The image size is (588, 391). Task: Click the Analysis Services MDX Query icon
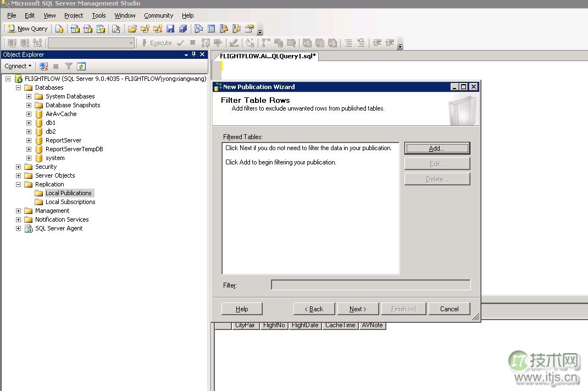(75, 29)
